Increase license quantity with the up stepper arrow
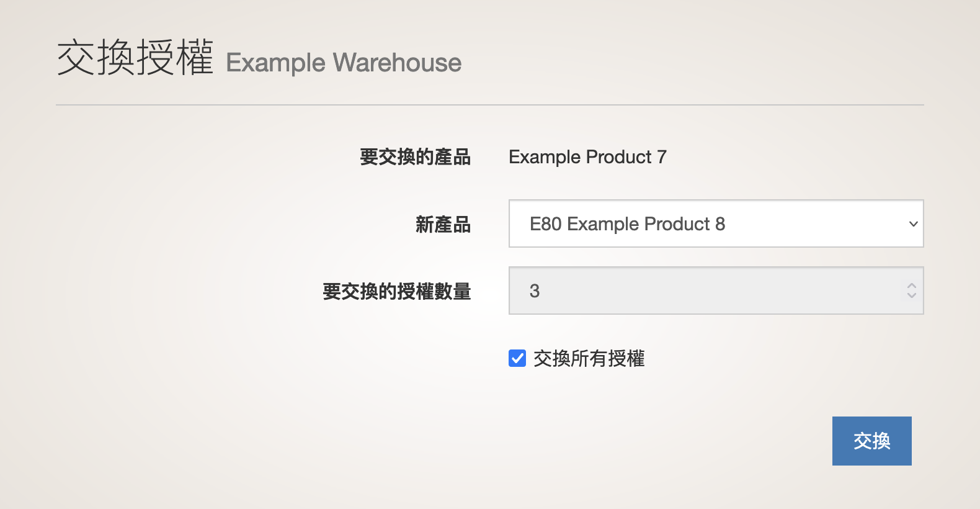Screen dimensions: 980x509 pos(911,286)
